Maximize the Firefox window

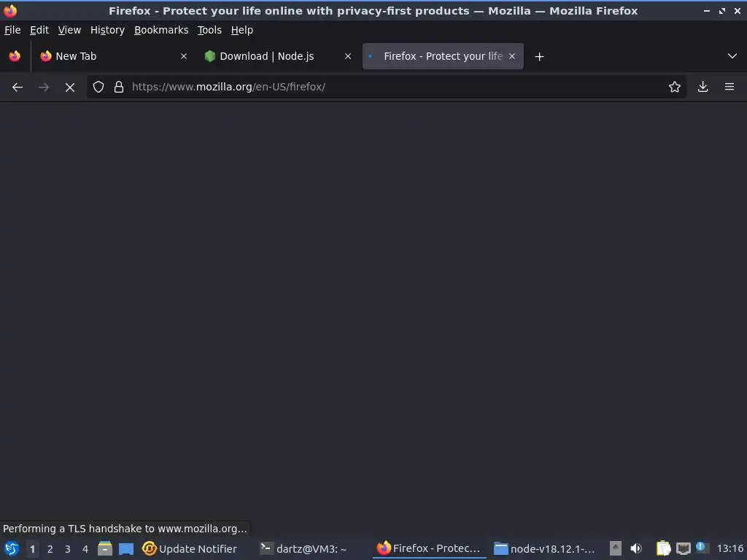(x=722, y=10)
